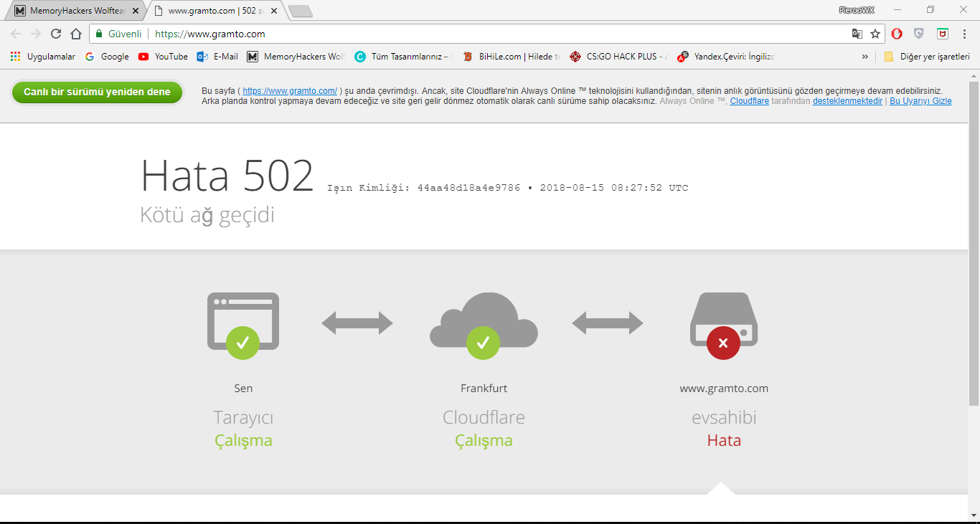Open the Chrome three-dot menu
The width and height of the screenshot is (980, 524).
(965, 34)
